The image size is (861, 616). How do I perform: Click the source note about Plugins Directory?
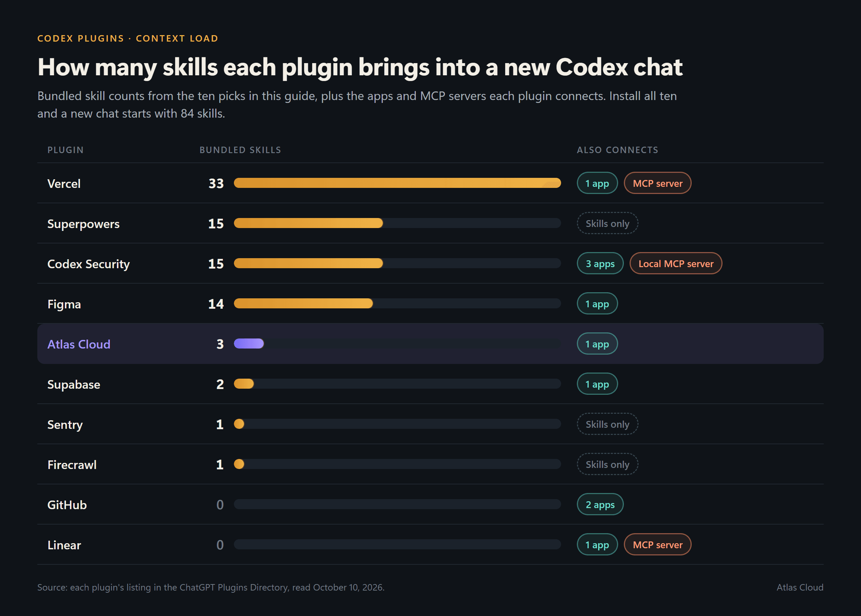click(211, 587)
